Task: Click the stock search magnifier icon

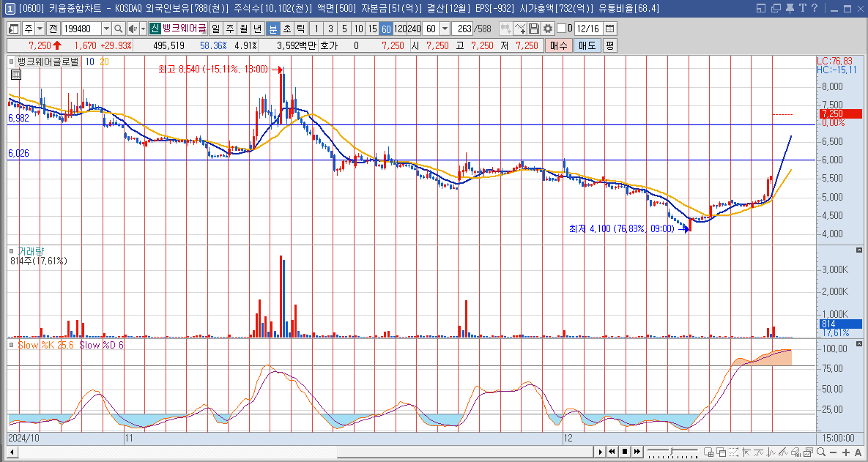Action: pyautogui.click(x=118, y=29)
